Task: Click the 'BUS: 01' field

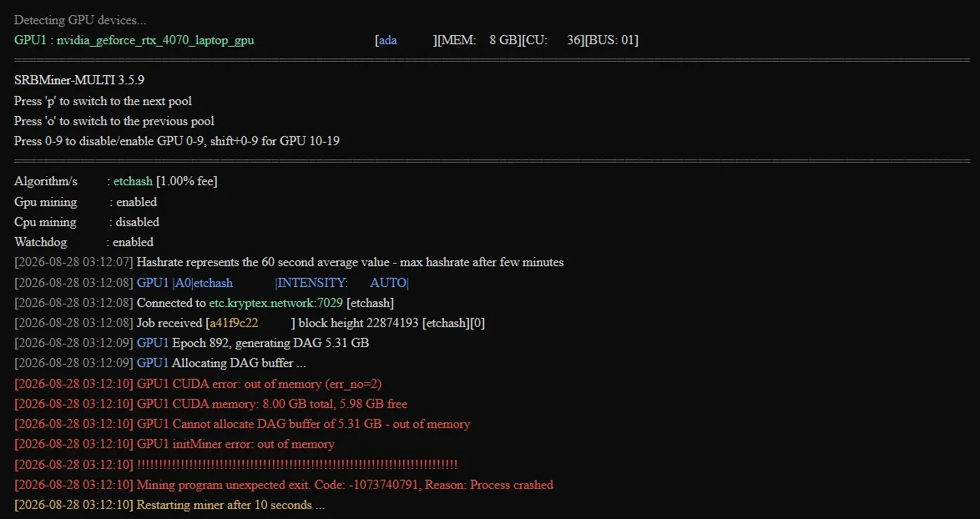Action: coord(613,40)
